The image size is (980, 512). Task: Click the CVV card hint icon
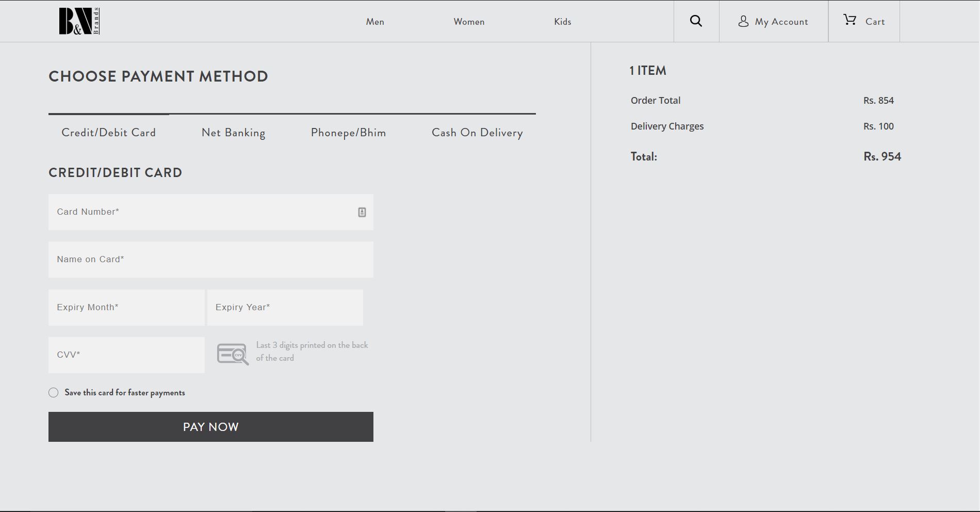coord(233,354)
